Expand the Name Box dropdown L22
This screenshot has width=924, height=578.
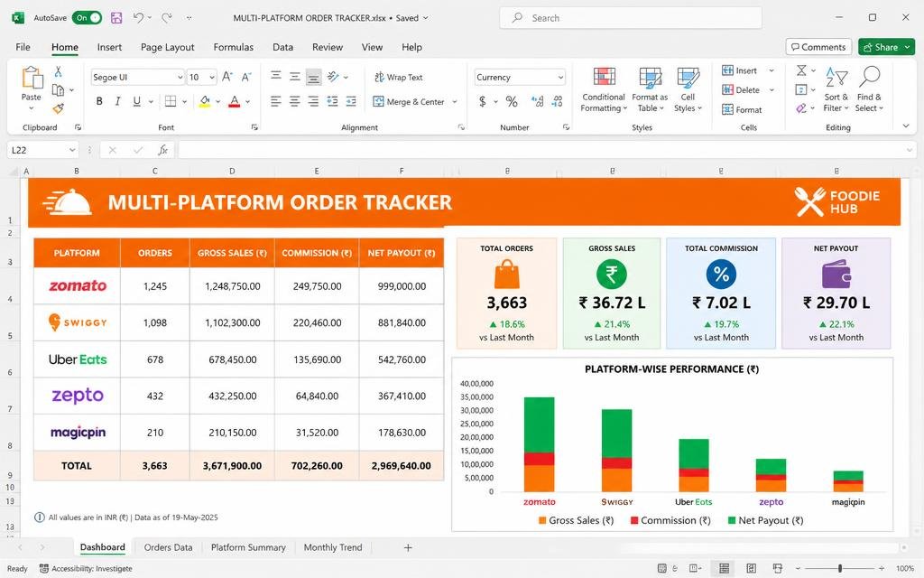tap(72, 151)
